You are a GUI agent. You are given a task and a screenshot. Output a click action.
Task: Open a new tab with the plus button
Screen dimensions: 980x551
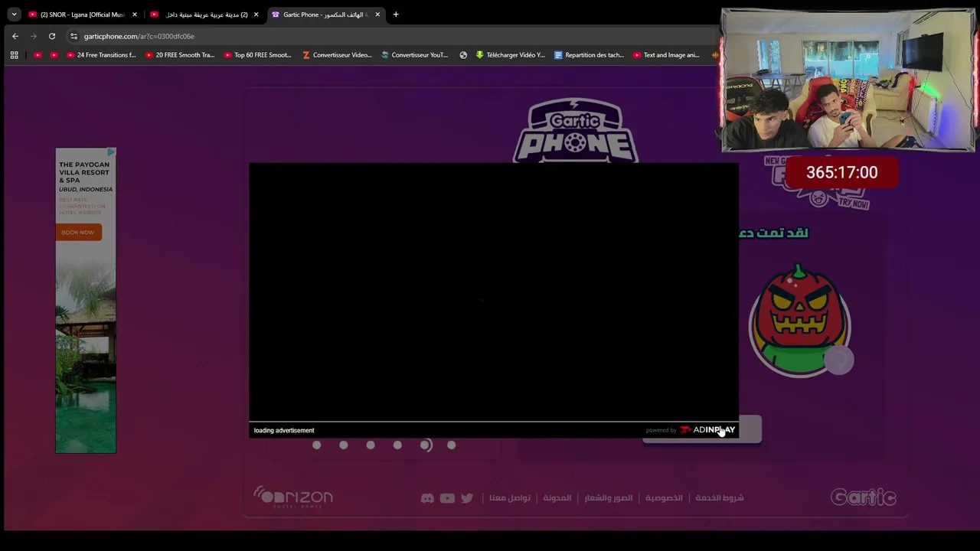pyautogui.click(x=396, y=15)
